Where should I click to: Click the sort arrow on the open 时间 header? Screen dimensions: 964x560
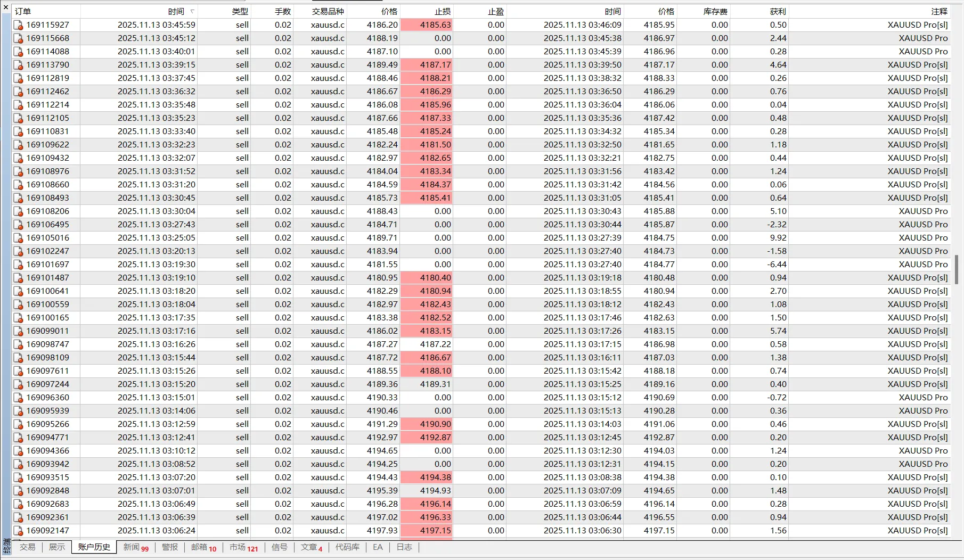click(192, 11)
